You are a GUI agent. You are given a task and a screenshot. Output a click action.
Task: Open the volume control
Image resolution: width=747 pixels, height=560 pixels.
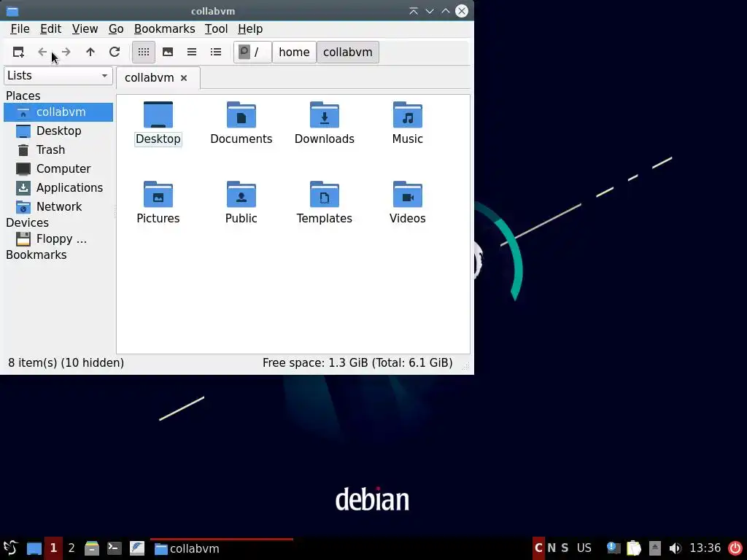(x=675, y=548)
